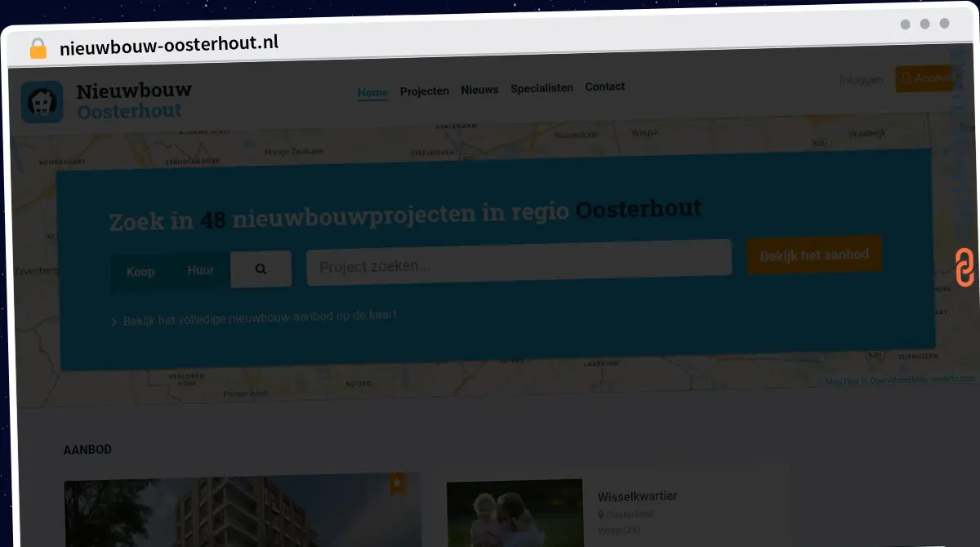The height and width of the screenshot is (547, 980).
Task: Click the star badge on featured project
Action: point(398,484)
